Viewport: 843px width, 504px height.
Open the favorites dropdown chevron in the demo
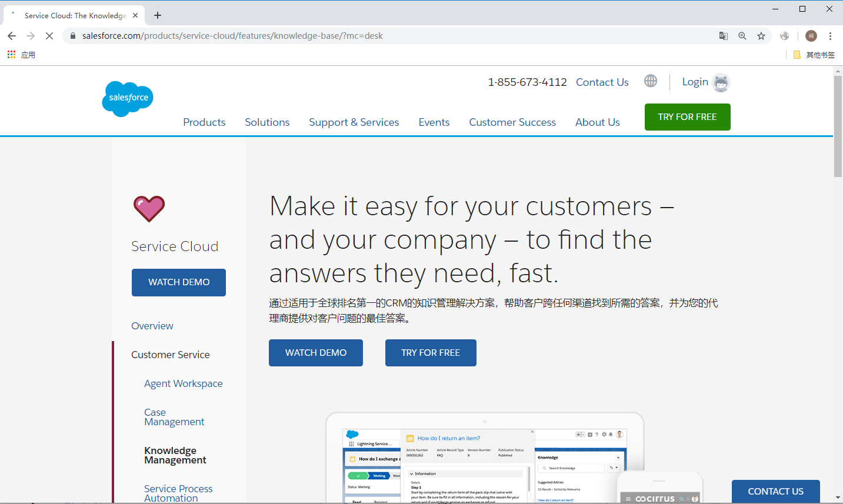[x=583, y=434]
